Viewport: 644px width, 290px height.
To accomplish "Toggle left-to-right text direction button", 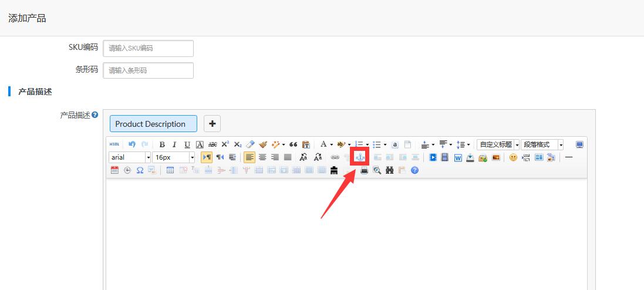I will point(207,157).
